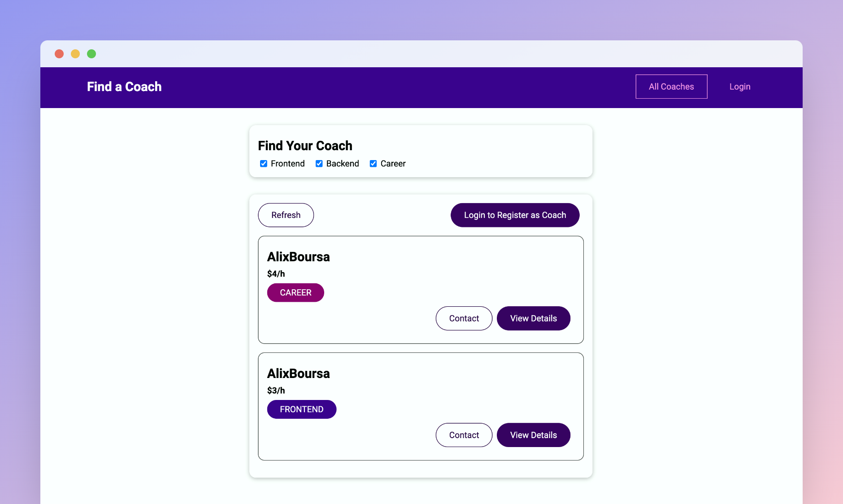Open the Login nav link

pos(740,87)
